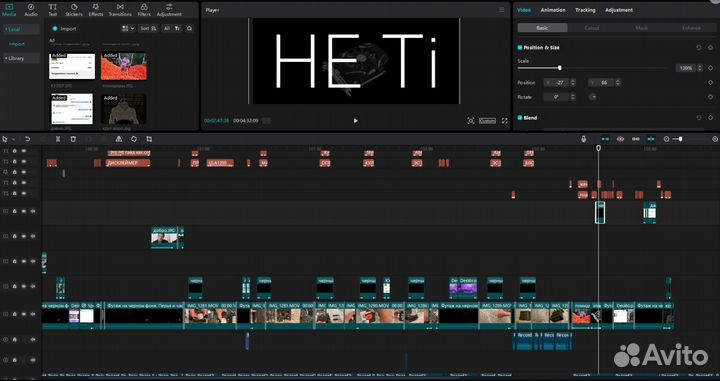Play the preview video
Screen dimensions: 720x381
coord(355,121)
